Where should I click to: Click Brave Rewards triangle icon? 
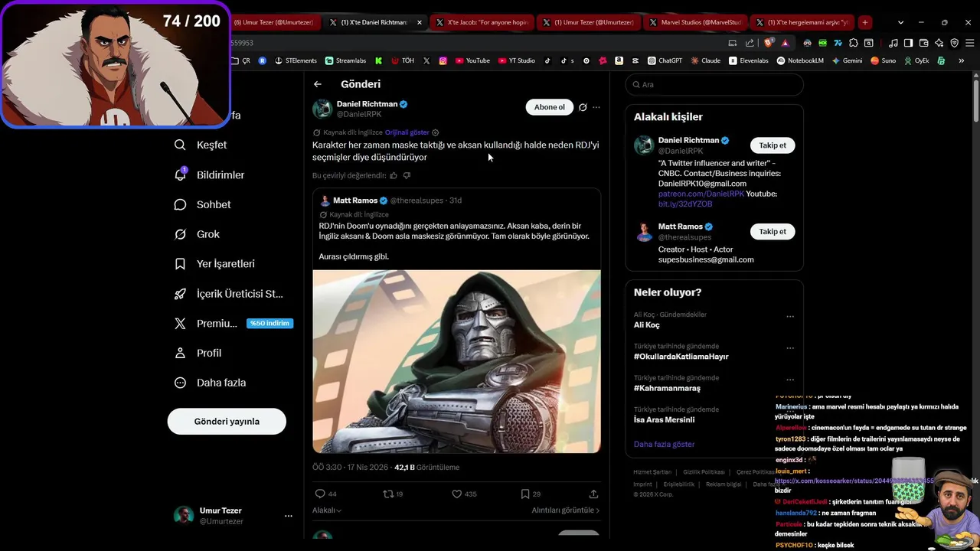[x=785, y=43]
